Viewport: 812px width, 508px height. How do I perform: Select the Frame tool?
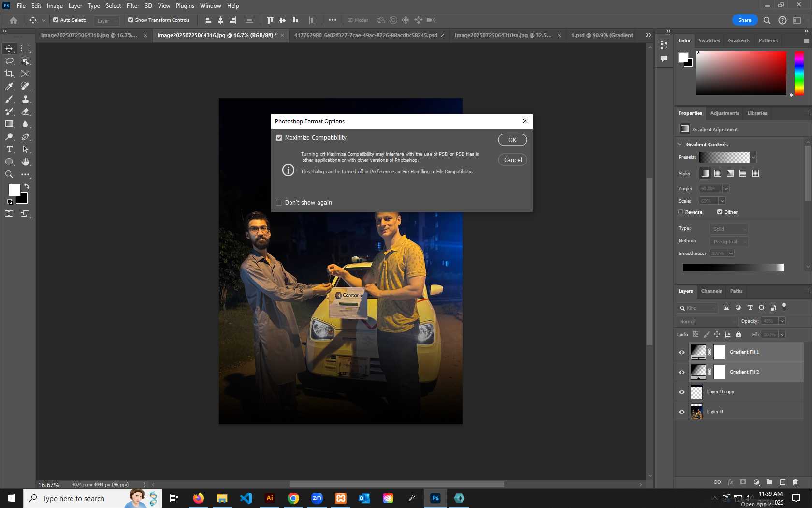point(25,74)
